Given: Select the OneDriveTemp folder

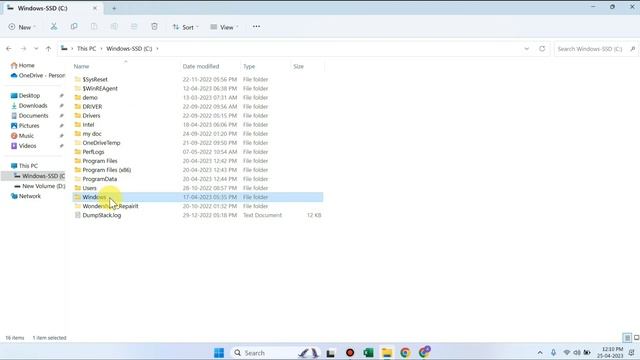Looking at the screenshot, I should (x=101, y=143).
